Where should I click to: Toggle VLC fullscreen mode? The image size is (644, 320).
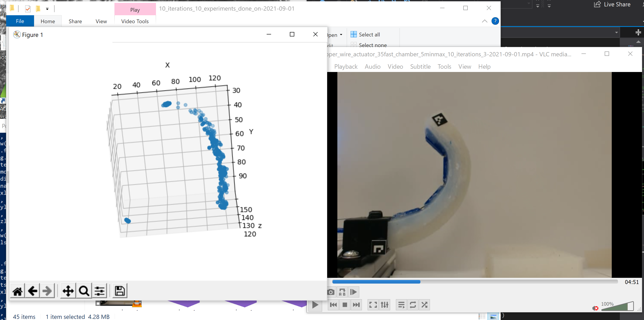[373, 305]
